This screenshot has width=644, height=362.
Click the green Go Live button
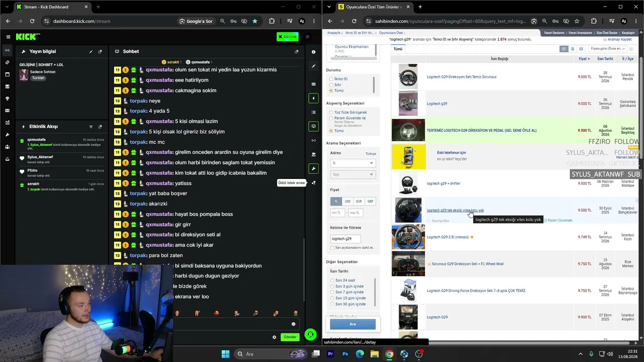(288, 37)
